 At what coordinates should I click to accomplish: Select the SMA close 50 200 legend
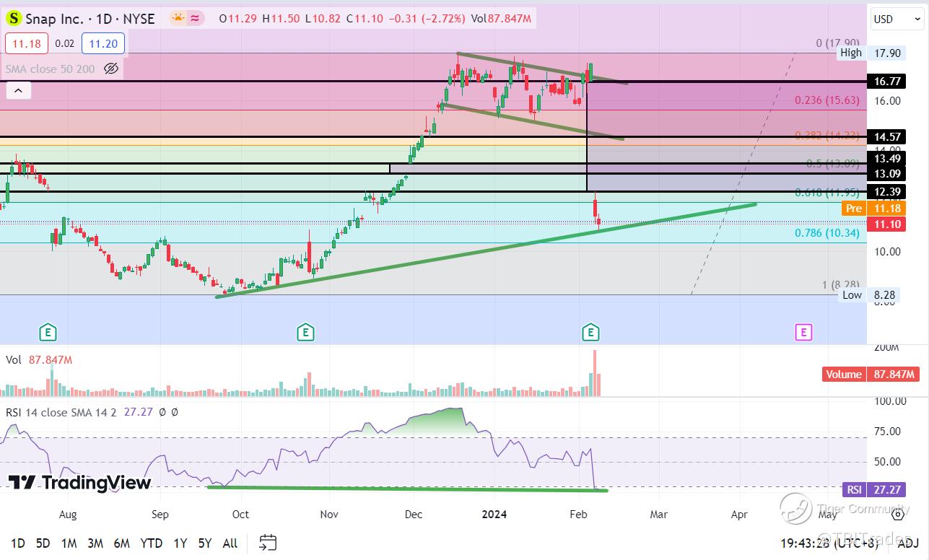pos(51,69)
